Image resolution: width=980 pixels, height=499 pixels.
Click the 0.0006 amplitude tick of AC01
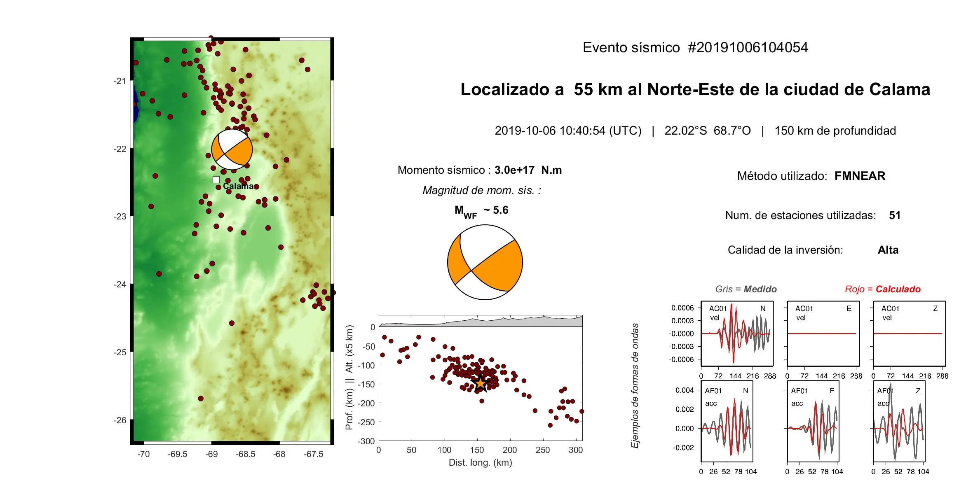[682, 308]
